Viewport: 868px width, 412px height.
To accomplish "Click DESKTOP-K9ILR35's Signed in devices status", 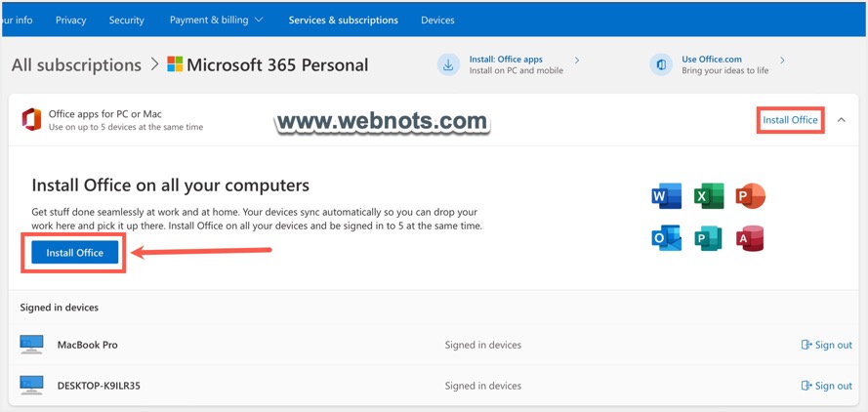I will point(482,386).
